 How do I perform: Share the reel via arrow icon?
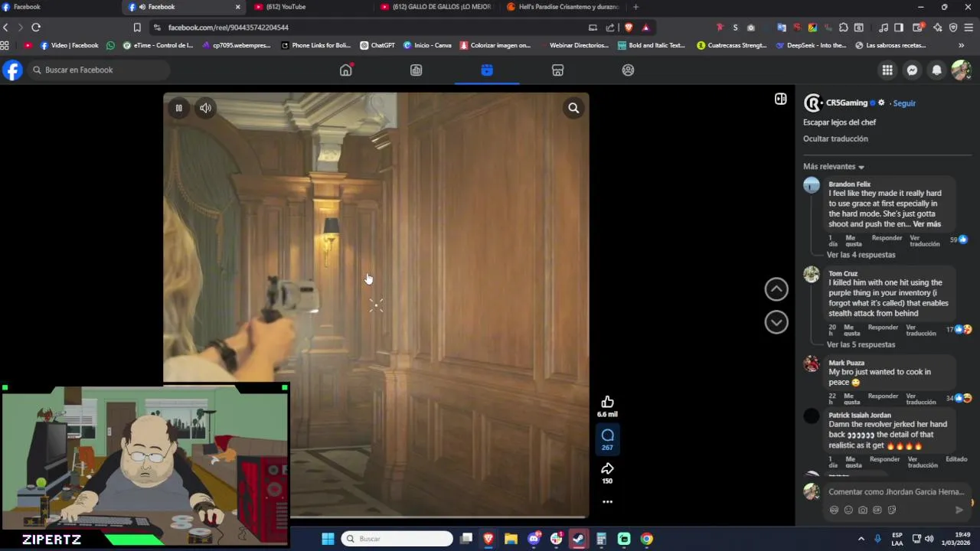tap(607, 468)
